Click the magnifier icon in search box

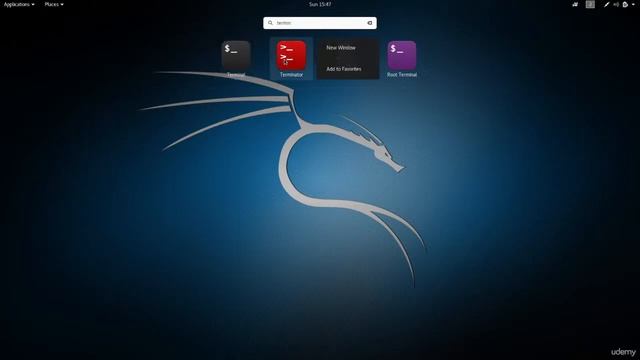tap(270, 23)
